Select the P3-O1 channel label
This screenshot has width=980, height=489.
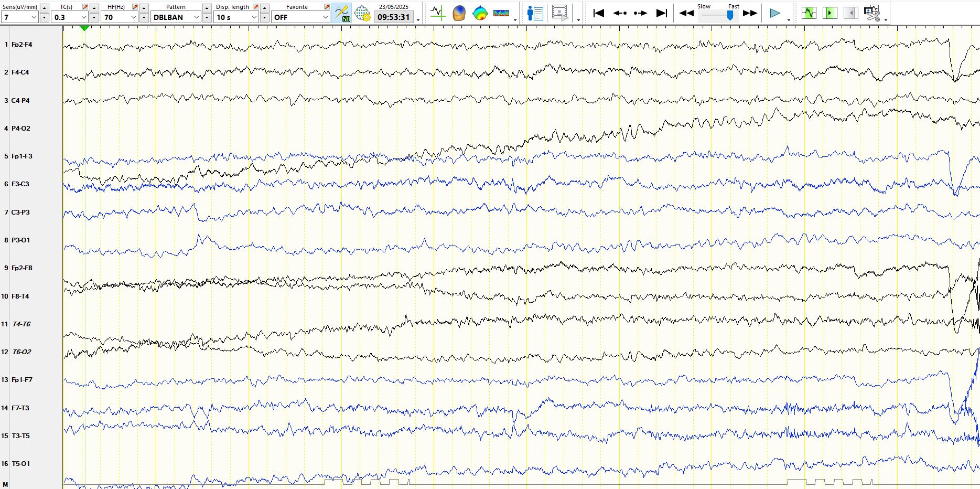pyautogui.click(x=20, y=240)
